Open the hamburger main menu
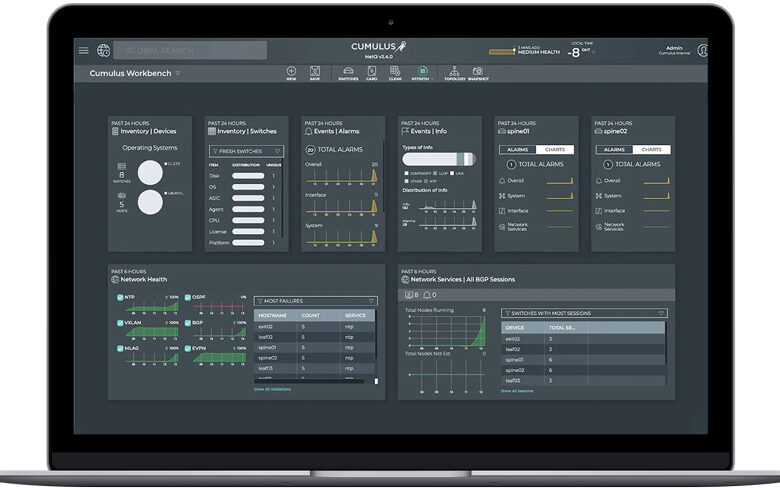The image size is (780, 490). [x=84, y=50]
